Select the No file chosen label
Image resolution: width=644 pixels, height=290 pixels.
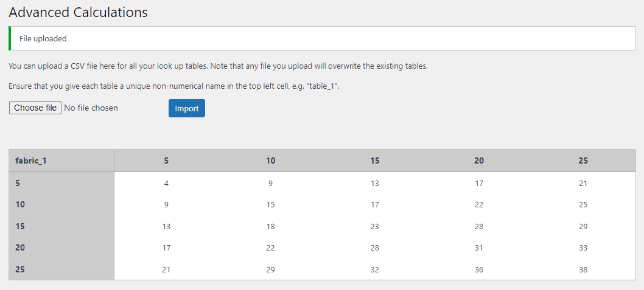(x=91, y=108)
